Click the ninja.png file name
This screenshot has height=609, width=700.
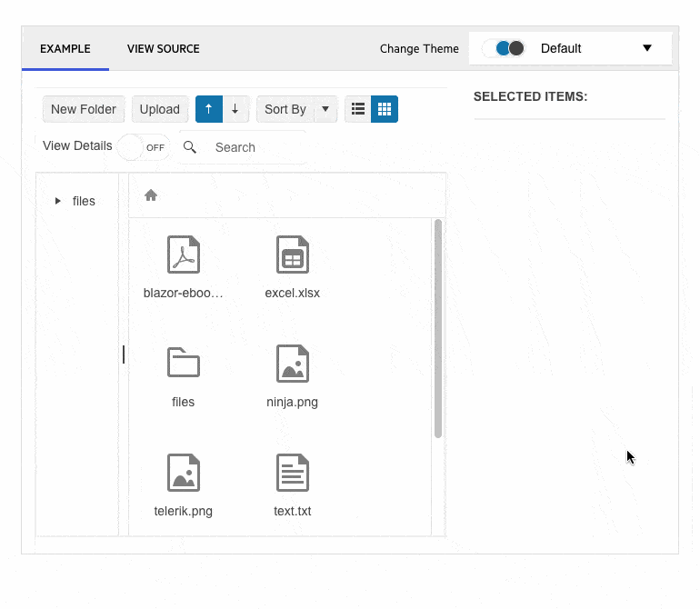[x=293, y=402]
